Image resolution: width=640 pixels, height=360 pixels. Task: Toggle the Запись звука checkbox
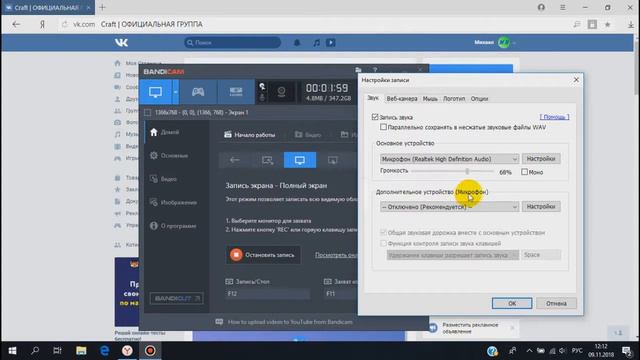click(x=375, y=117)
